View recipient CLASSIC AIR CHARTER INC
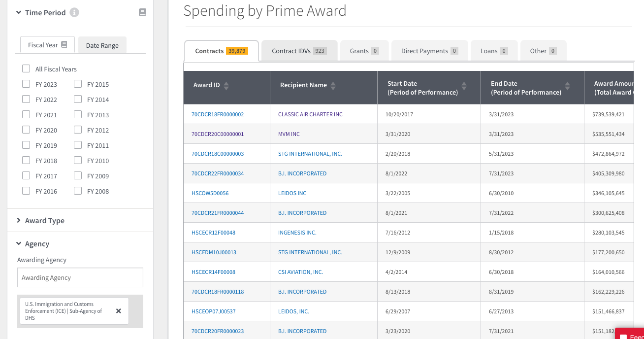The width and height of the screenshot is (644, 339). click(310, 114)
